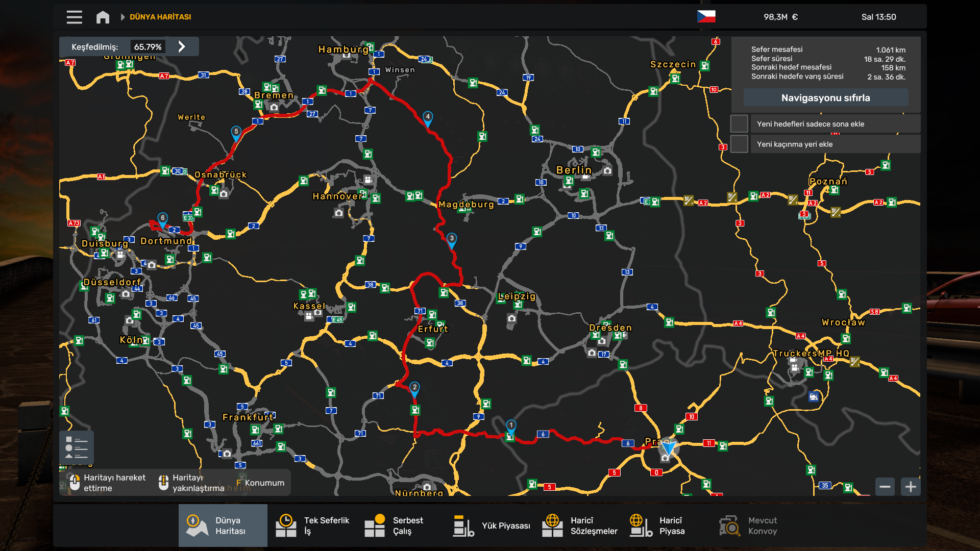The width and height of the screenshot is (980, 551).
Task: Enable 'Yeni hedefleri sadece sona ekle' checkbox
Action: [x=739, y=124]
